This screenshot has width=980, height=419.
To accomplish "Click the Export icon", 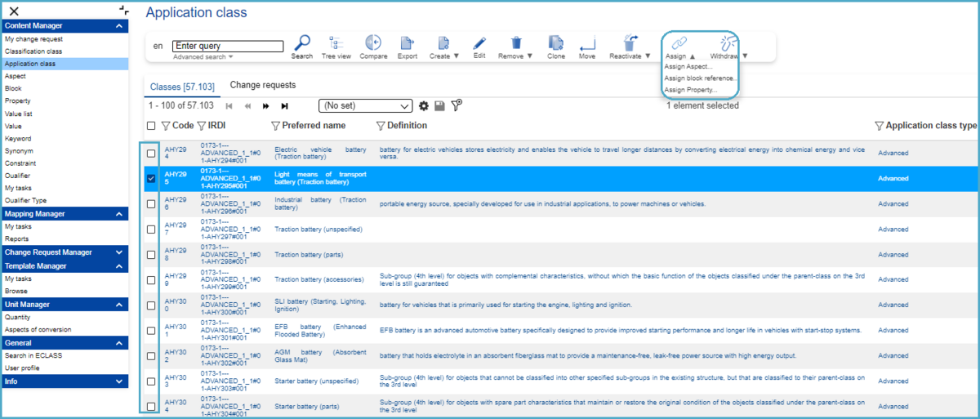I will coord(407,43).
